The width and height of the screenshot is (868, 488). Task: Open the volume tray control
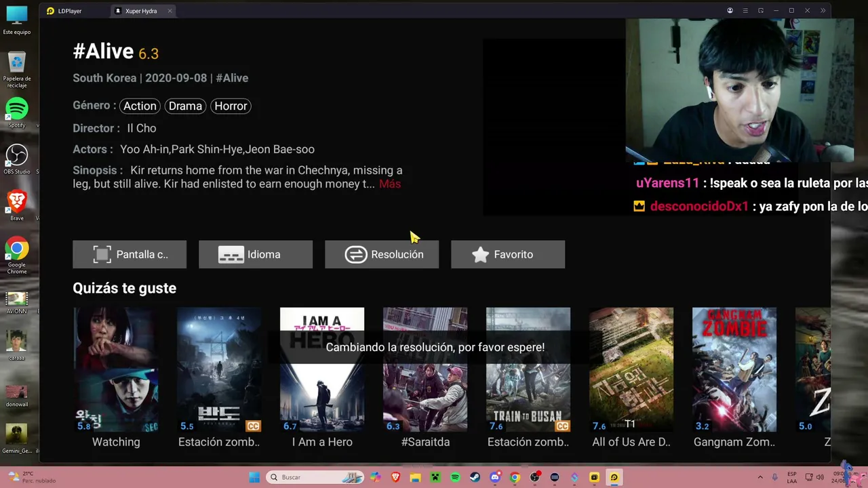tap(820, 477)
